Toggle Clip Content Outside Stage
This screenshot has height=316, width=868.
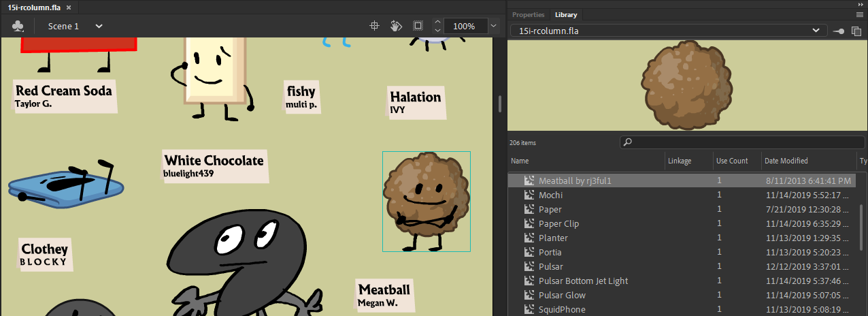point(418,26)
